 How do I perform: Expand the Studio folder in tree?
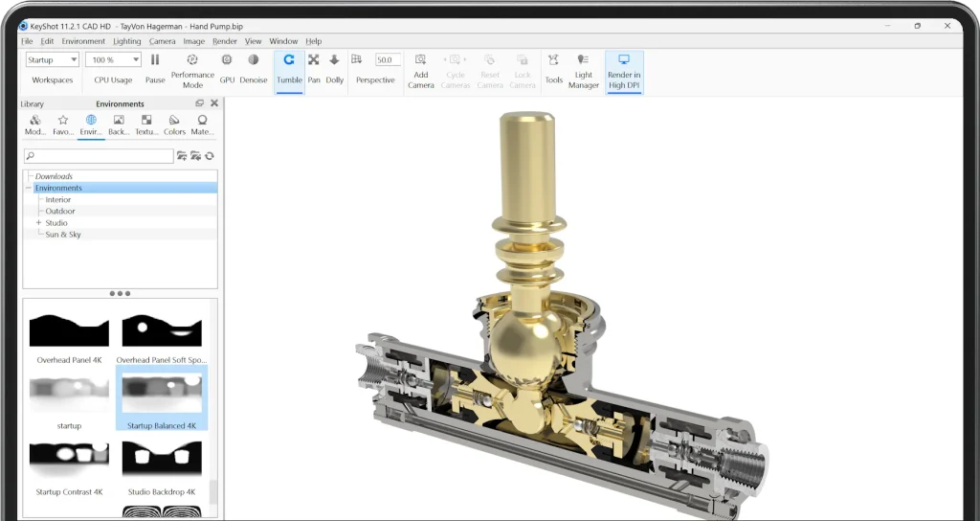point(39,222)
